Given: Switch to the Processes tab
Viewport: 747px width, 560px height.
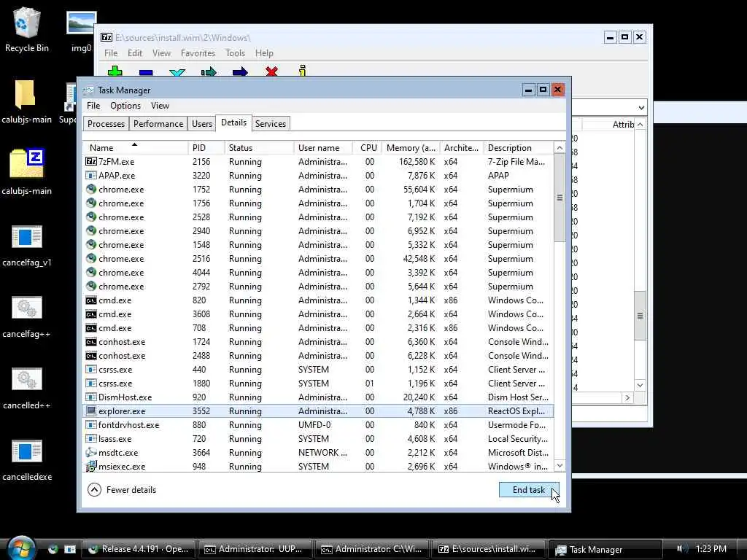Looking at the screenshot, I should point(106,124).
